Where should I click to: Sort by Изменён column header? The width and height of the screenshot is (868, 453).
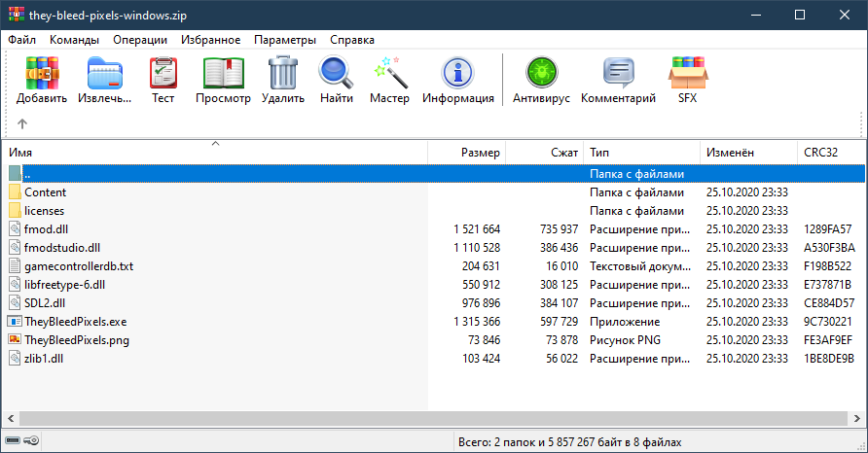point(748,152)
